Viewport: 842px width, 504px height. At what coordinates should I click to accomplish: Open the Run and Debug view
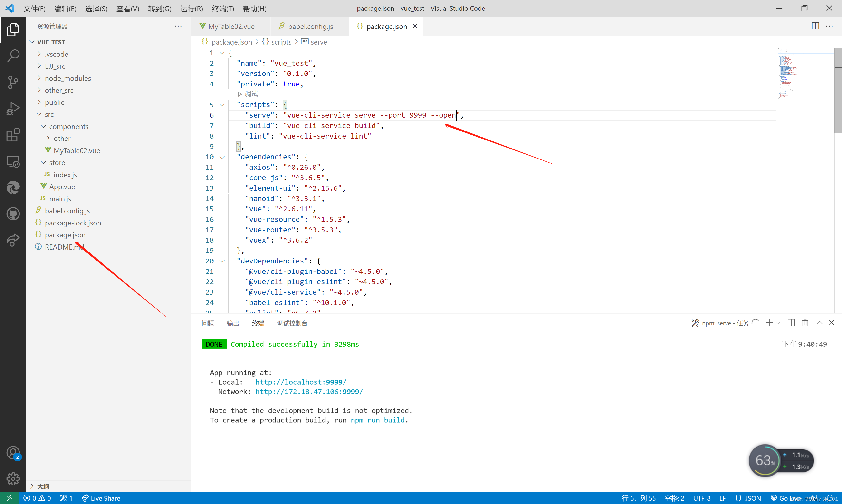(x=13, y=108)
